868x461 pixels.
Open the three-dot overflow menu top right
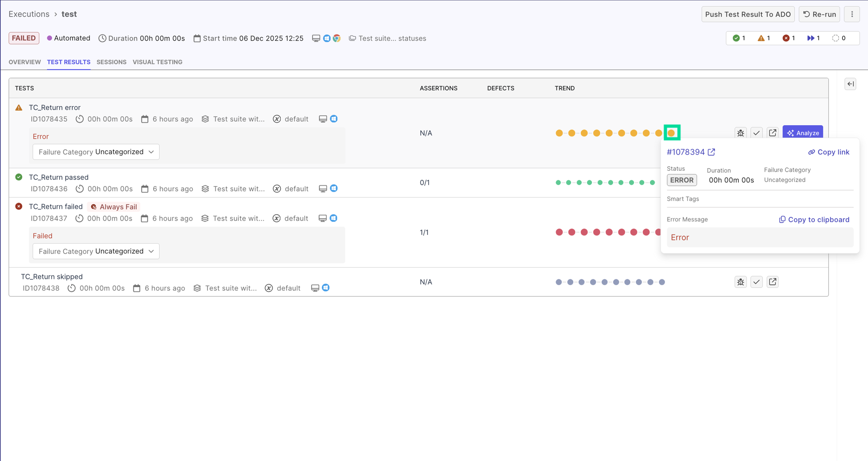tap(853, 14)
